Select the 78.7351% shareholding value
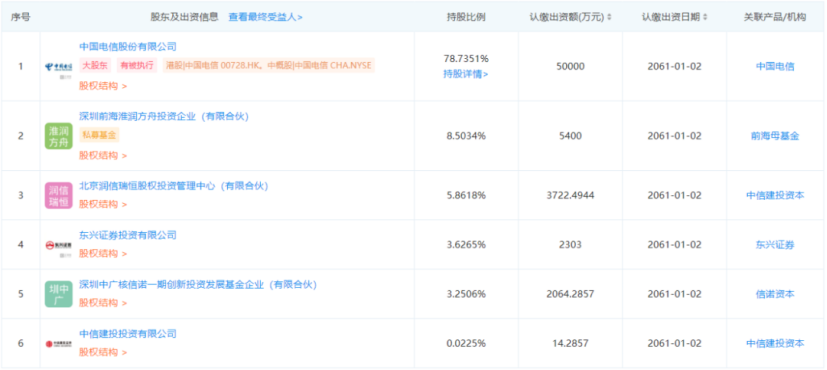Viewport: 827px width, 370px height. click(466, 58)
